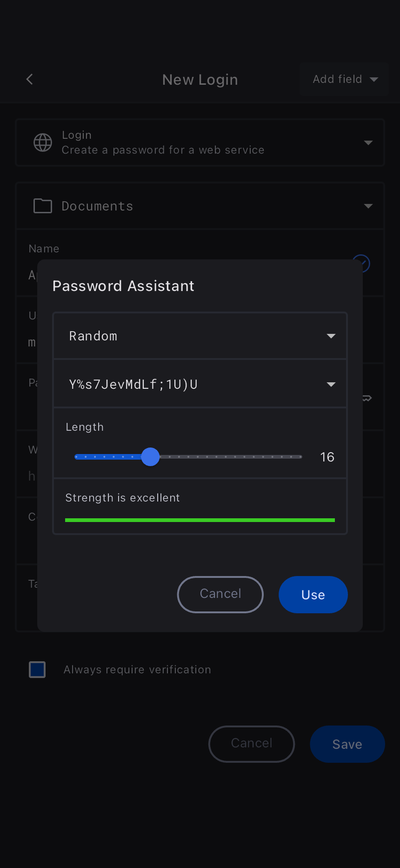Screen dimensions: 400x868
Task: Click the globe icon beside Login
Action: click(43, 142)
